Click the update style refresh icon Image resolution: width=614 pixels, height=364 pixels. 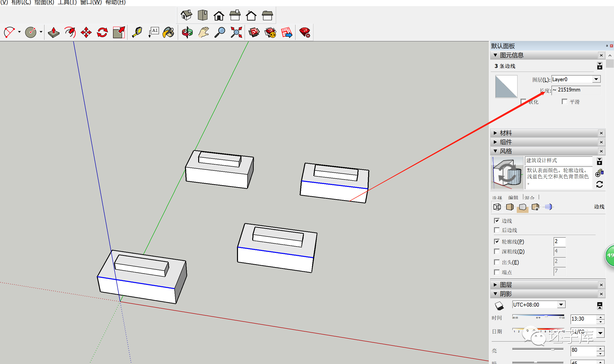599,184
